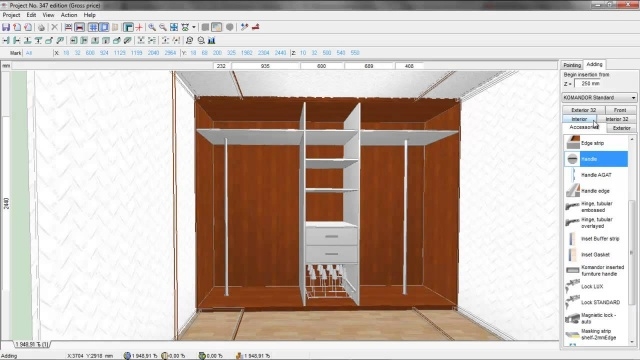Click the Front category button
The height and width of the screenshot is (360, 640).
coord(620,110)
